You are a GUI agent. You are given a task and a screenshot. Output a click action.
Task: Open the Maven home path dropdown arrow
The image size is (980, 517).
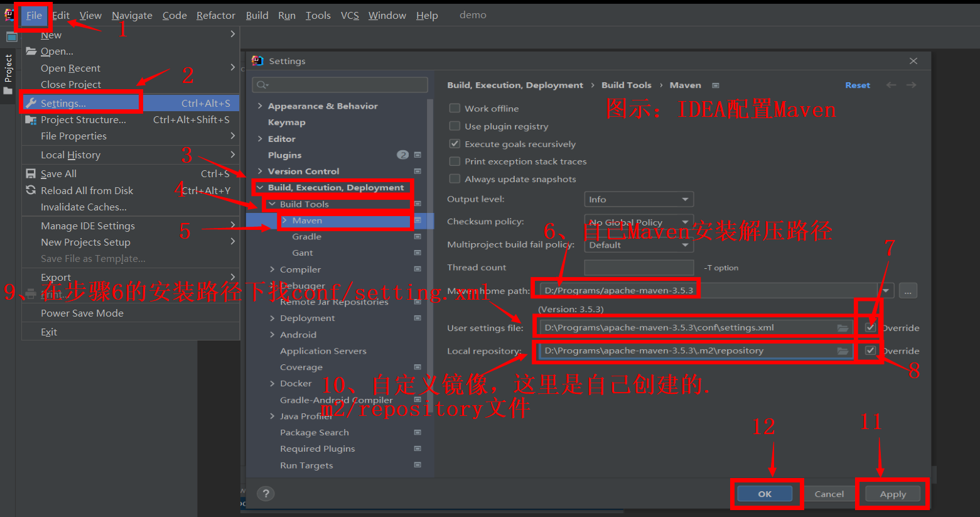pos(886,291)
